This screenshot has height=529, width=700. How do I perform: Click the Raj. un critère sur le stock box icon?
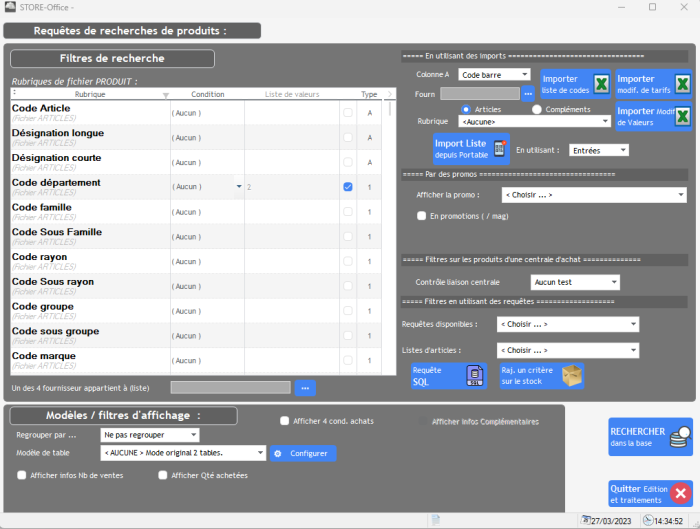572,376
